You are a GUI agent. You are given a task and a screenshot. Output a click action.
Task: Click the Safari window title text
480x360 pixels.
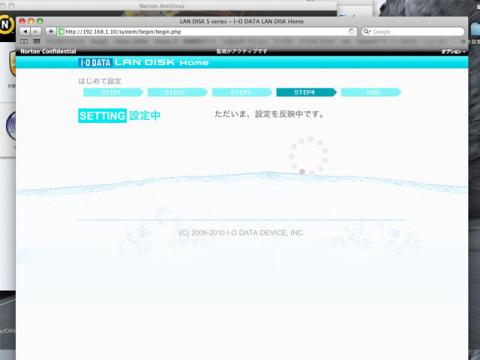(242, 21)
